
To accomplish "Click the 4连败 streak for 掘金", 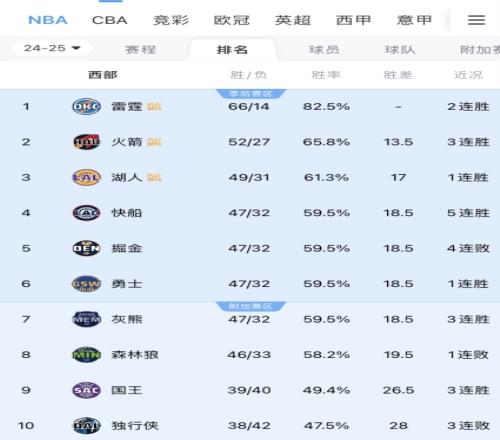I will (468, 248).
